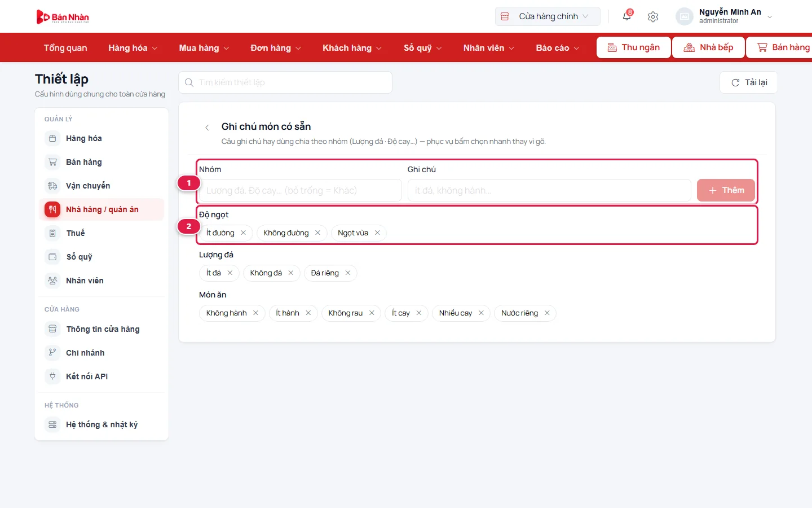Expand the Khách hàng navigation menu
812x508 pixels.
pyautogui.click(x=352, y=48)
